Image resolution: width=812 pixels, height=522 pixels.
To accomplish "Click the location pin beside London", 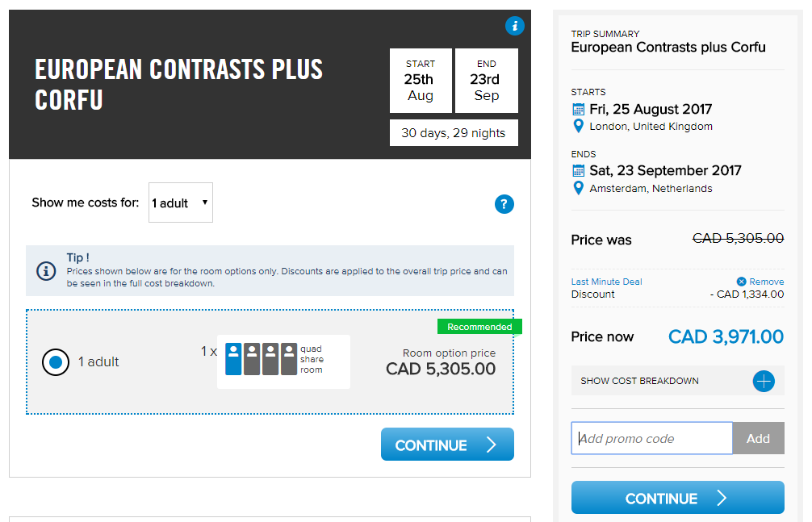I will coord(578,127).
